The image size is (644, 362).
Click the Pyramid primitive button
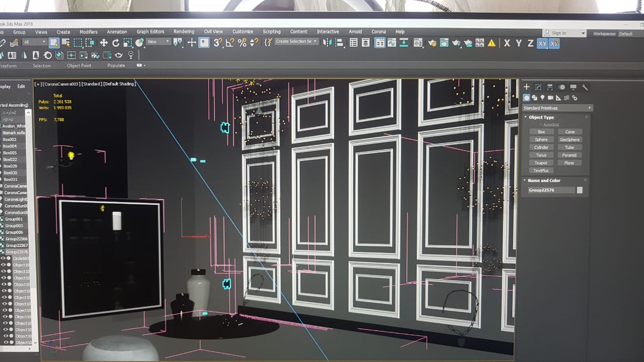(x=570, y=155)
